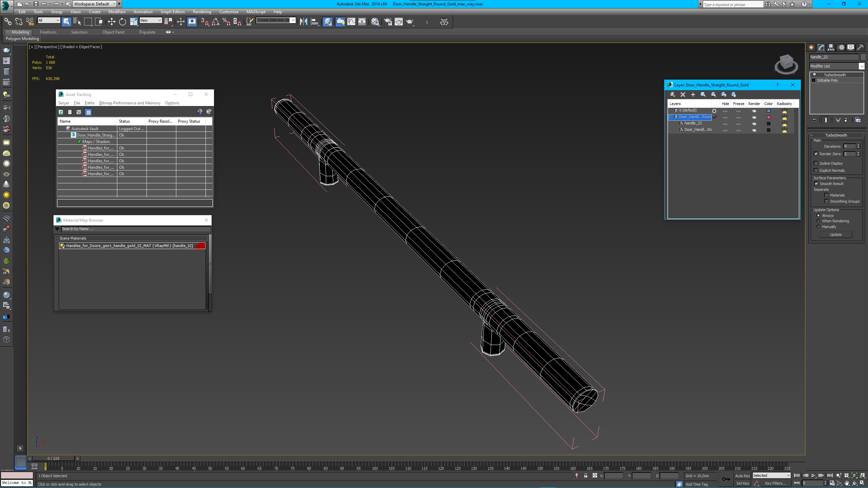Click the Auto Key button
This screenshot has width=868, height=488.
click(x=742, y=476)
